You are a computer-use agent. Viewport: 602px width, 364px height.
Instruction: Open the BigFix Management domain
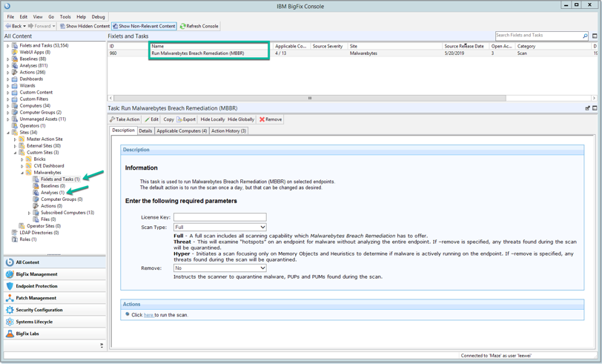tap(55, 274)
